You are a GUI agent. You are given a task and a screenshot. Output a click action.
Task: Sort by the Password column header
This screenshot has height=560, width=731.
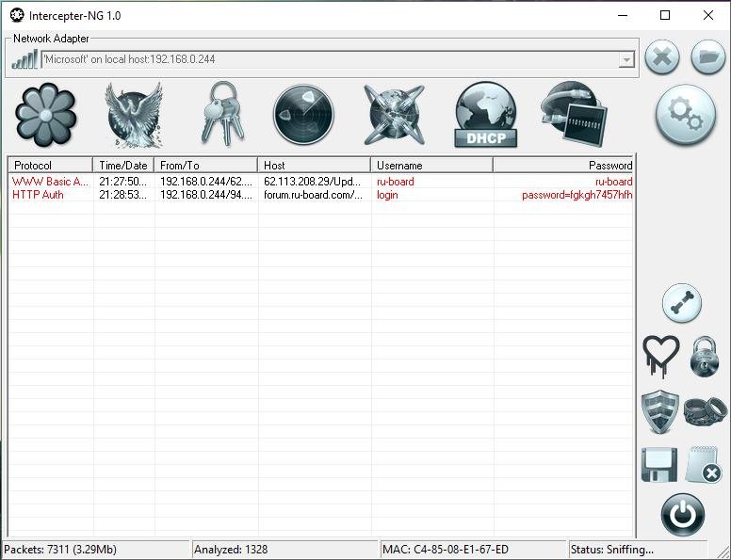(x=563, y=166)
